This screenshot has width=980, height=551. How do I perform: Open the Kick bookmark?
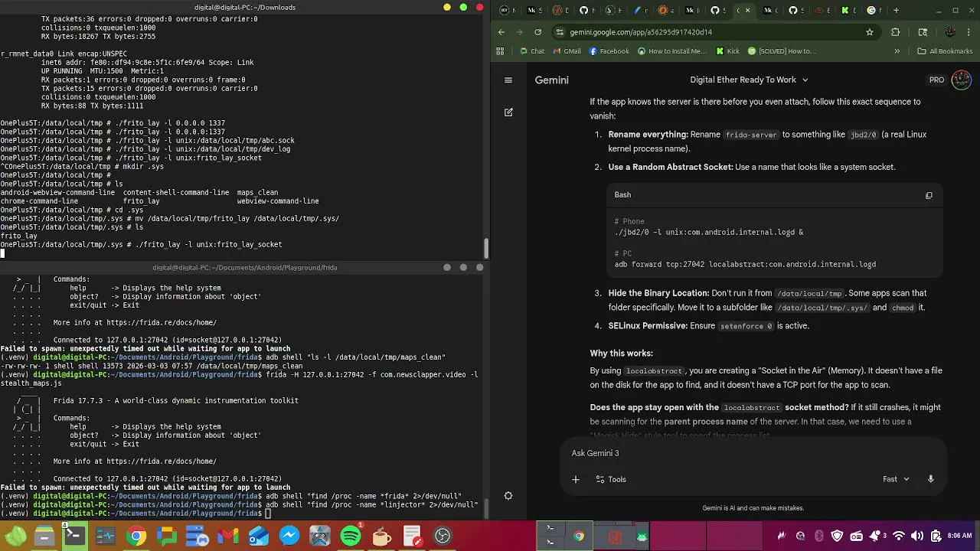click(727, 51)
